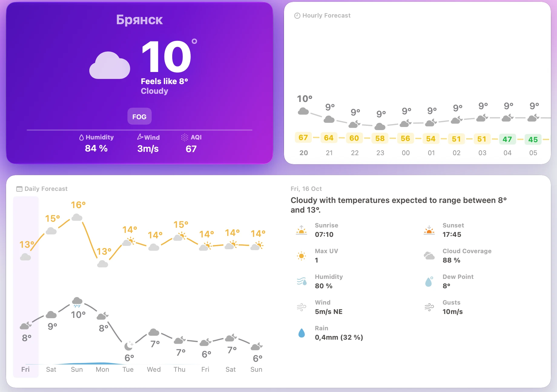Click the Rain droplet icon
The width and height of the screenshot is (557, 392).
point(302,333)
